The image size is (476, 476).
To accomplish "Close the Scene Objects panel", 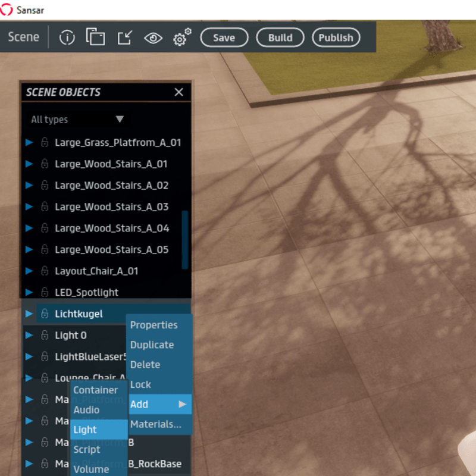I will tap(178, 92).
